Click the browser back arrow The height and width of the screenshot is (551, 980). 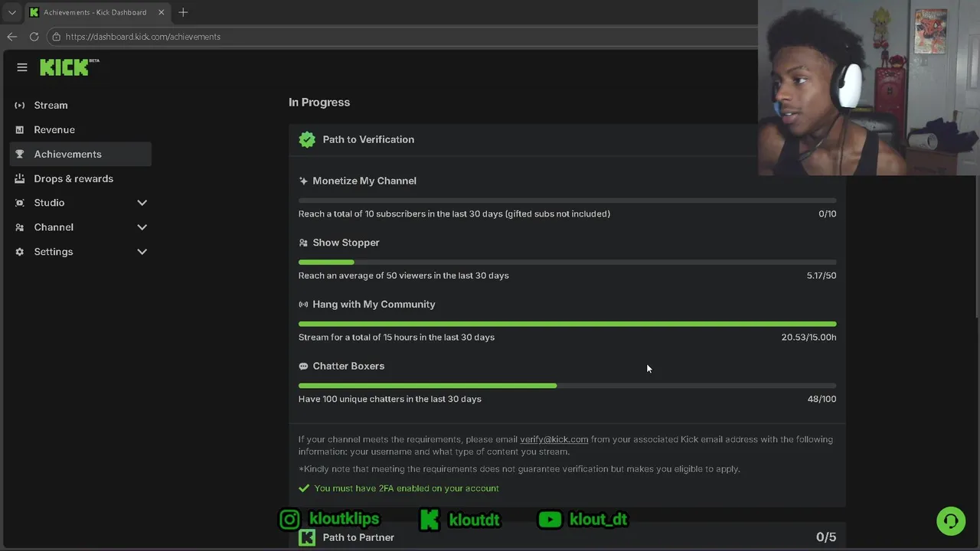point(12,37)
